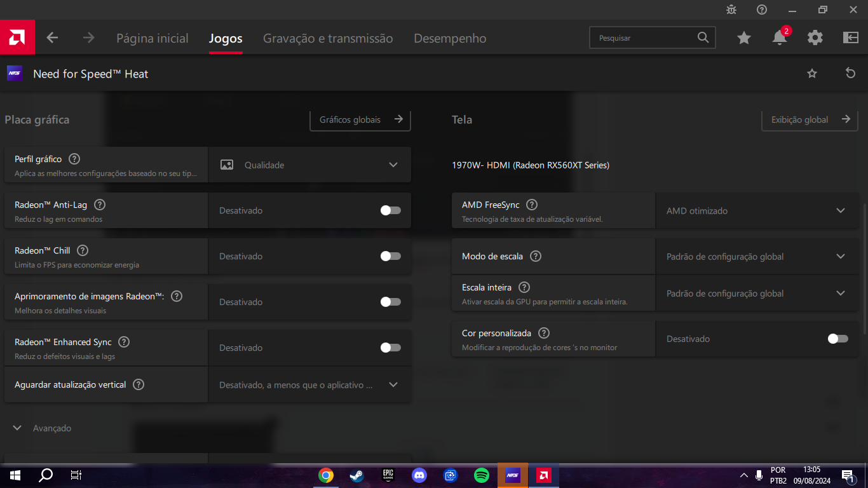Image resolution: width=868 pixels, height=488 pixels.
Task: Open Task View on taskbar
Action: pos(76,475)
